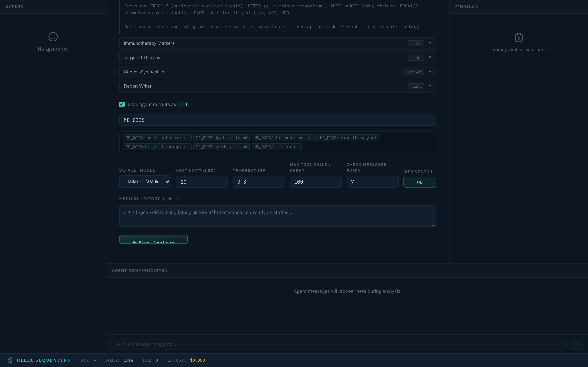Expand the Immunotherapy Markers arrow
Image resolution: width=588 pixels, height=367 pixels.
click(x=430, y=43)
